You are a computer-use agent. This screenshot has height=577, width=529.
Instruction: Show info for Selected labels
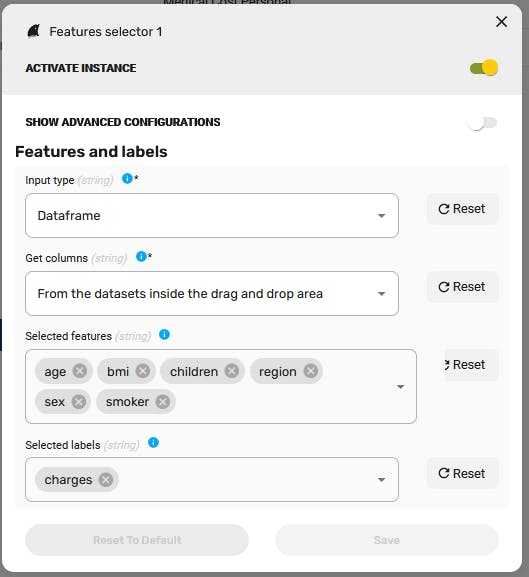click(x=153, y=443)
